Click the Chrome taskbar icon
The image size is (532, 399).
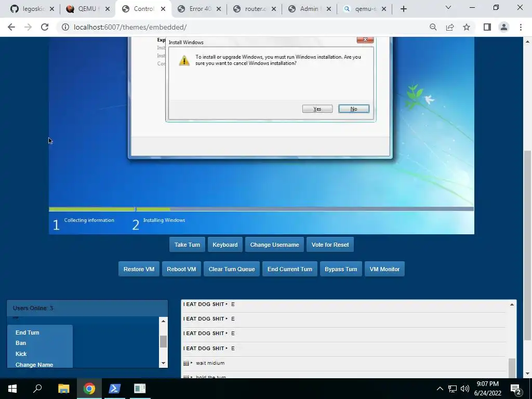point(89,389)
